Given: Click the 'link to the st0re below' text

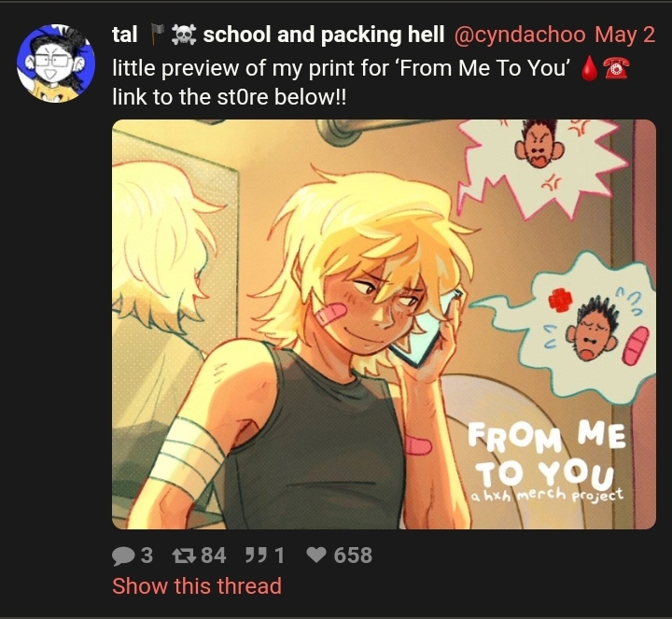Looking at the screenshot, I should tap(230, 97).
